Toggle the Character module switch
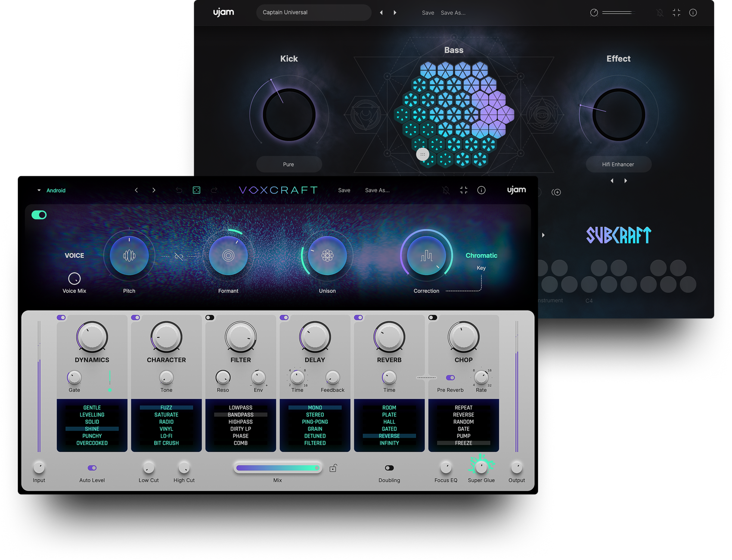This screenshot has height=560, width=732. [136, 318]
